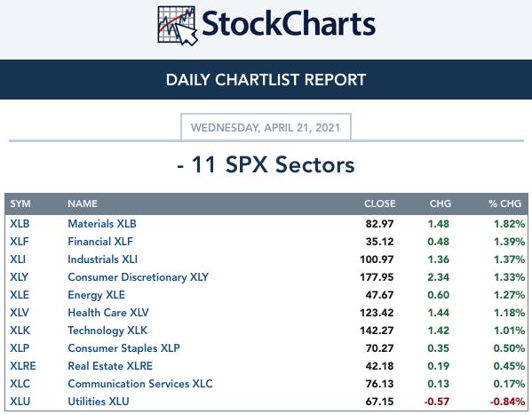The image size is (532, 415).
Task: Click the StockCharts wordmark text
Action: [289, 24]
